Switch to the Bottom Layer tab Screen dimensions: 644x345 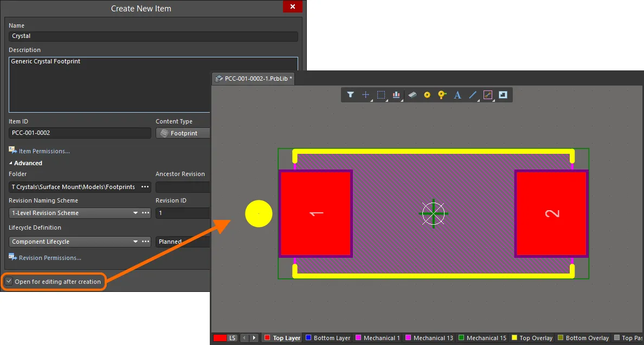click(328, 338)
